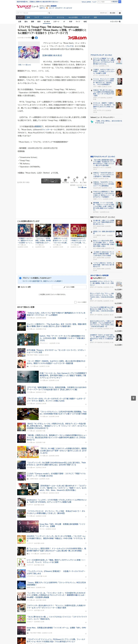
Task: Open the ランキング tab
Action: 86,17
